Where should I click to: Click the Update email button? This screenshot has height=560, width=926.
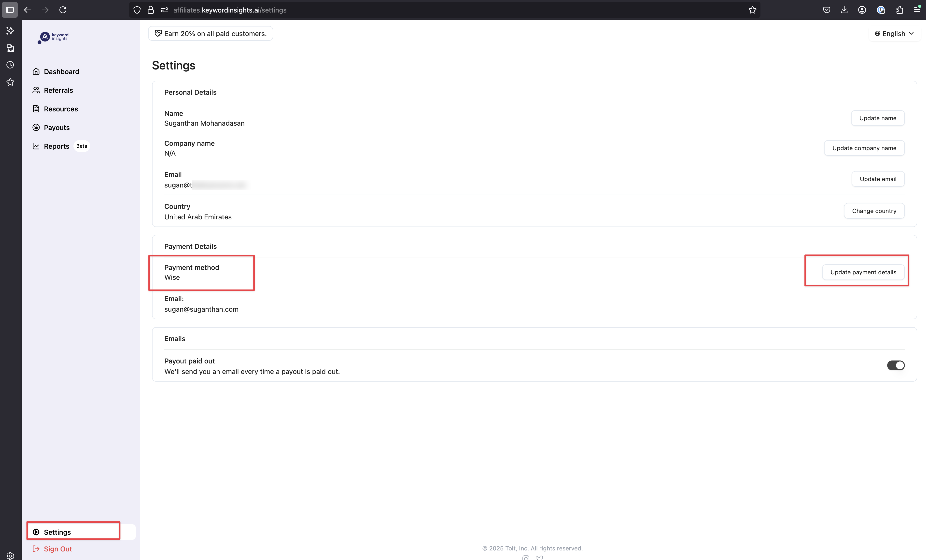point(878,179)
